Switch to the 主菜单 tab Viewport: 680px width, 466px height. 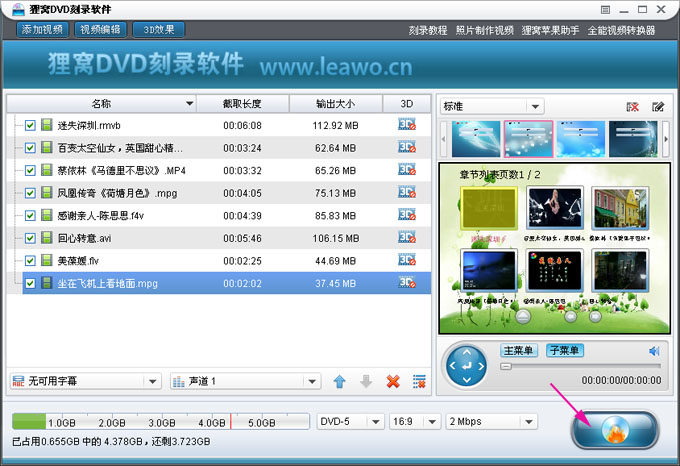click(518, 350)
